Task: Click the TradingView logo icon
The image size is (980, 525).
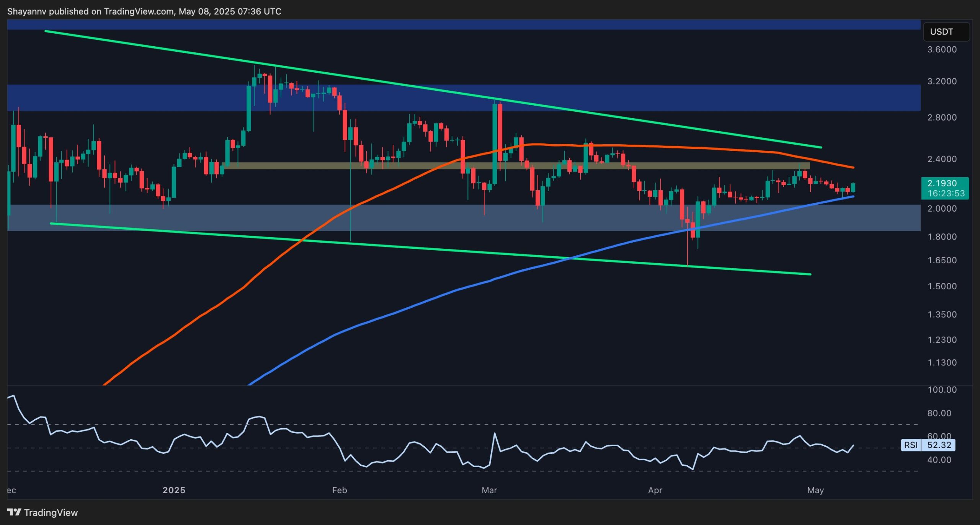Action: 14,512
